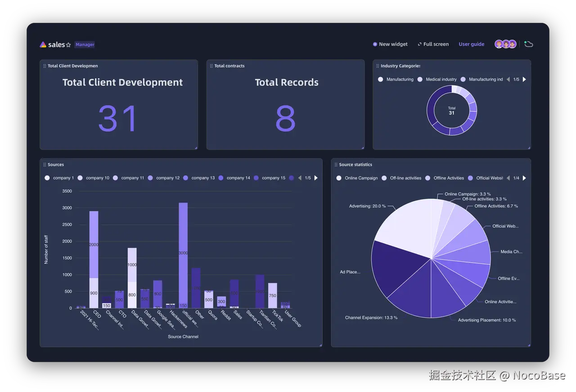Toggle company 14 series in Sources legend
This screenshot has height=392, width=576.
234,178
